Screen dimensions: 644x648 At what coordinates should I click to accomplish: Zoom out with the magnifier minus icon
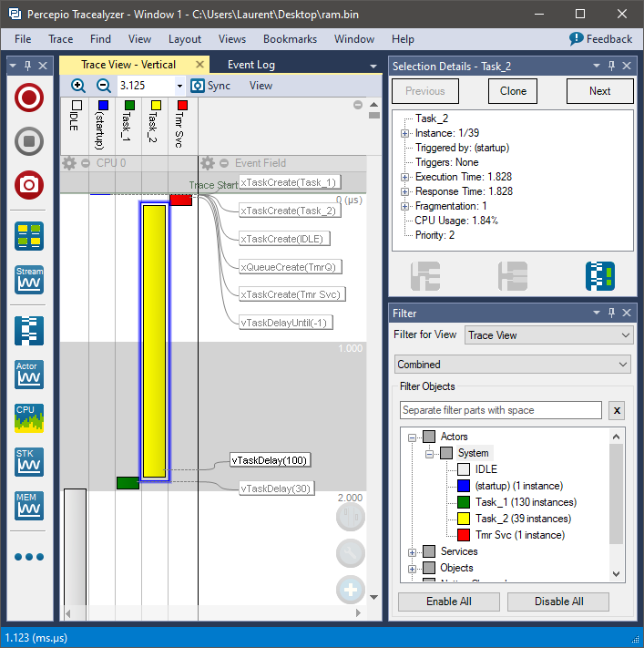coord(104,86)
